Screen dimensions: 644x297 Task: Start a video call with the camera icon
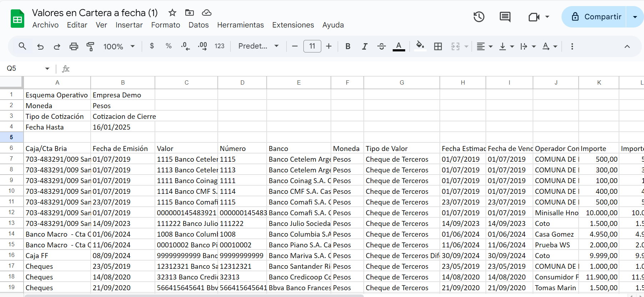(x=534, y=17)
